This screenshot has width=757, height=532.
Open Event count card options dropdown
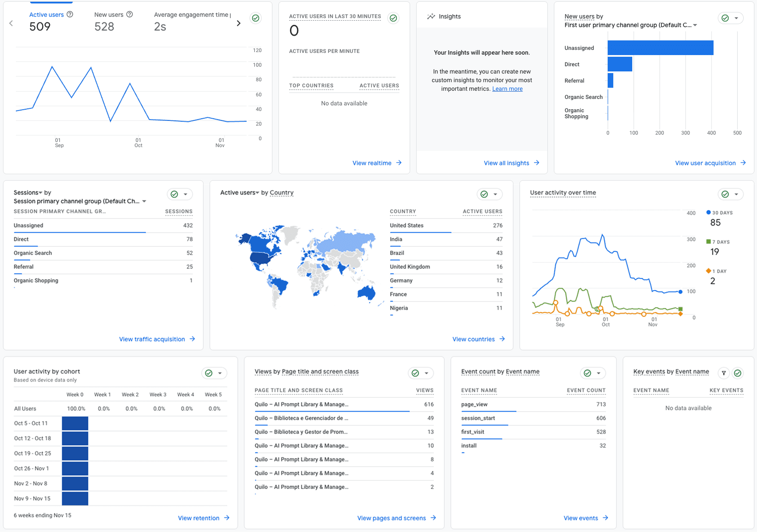point(599,373)
